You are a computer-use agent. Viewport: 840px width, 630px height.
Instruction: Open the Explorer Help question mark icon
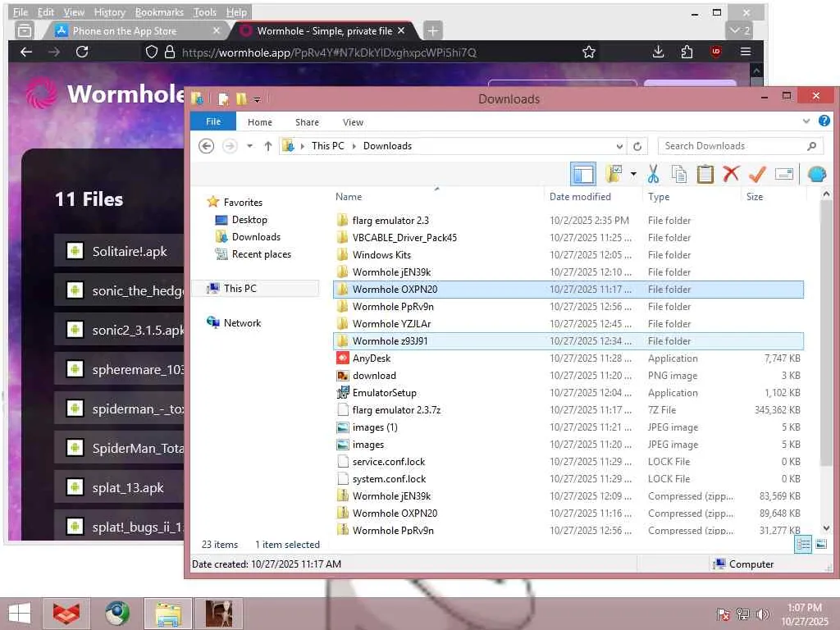pos(824,121)
